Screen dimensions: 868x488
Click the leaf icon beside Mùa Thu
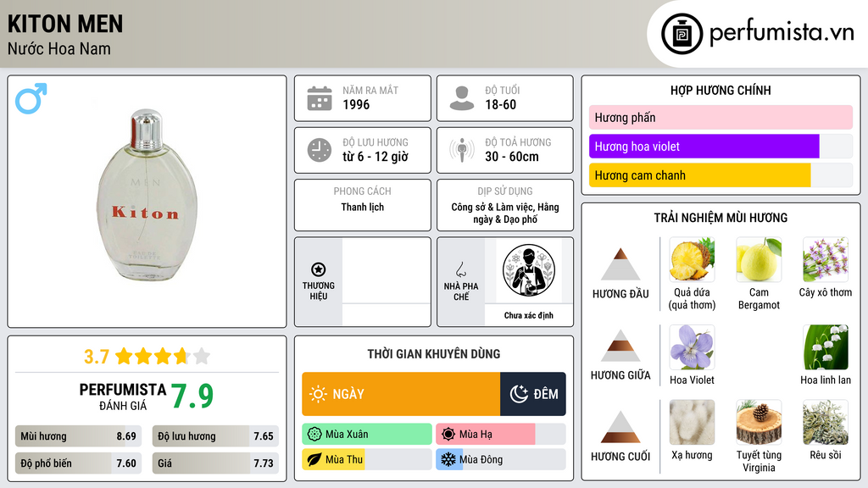coord(314,459)
